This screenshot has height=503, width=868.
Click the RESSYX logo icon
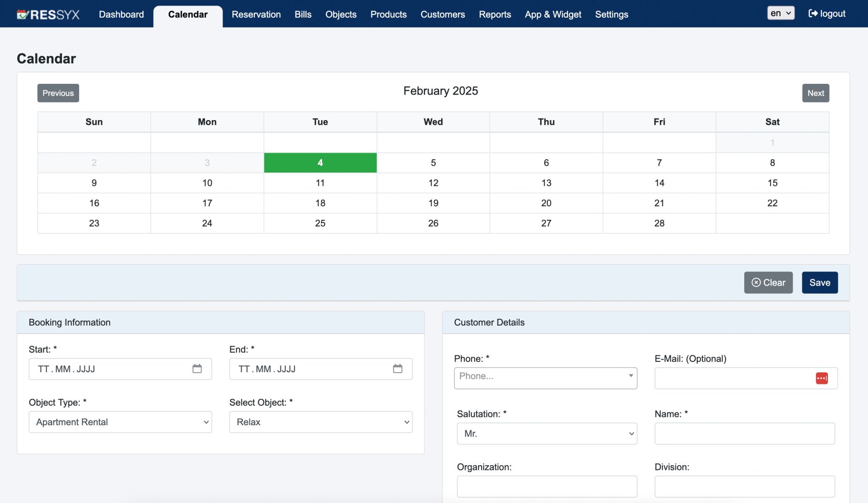(23, 14)
